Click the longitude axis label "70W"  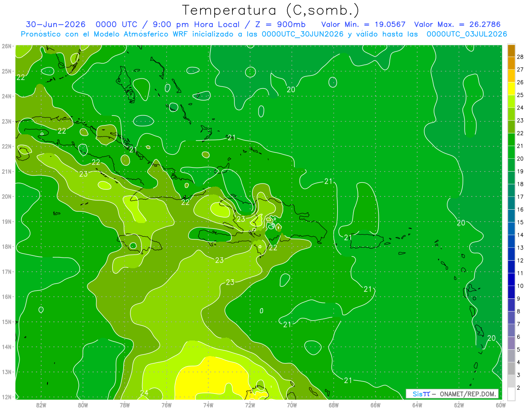(x=292, y=405)
